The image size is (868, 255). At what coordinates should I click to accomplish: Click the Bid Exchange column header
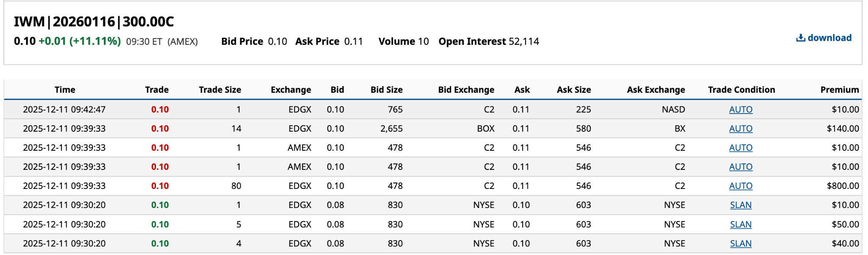[466, 90]
